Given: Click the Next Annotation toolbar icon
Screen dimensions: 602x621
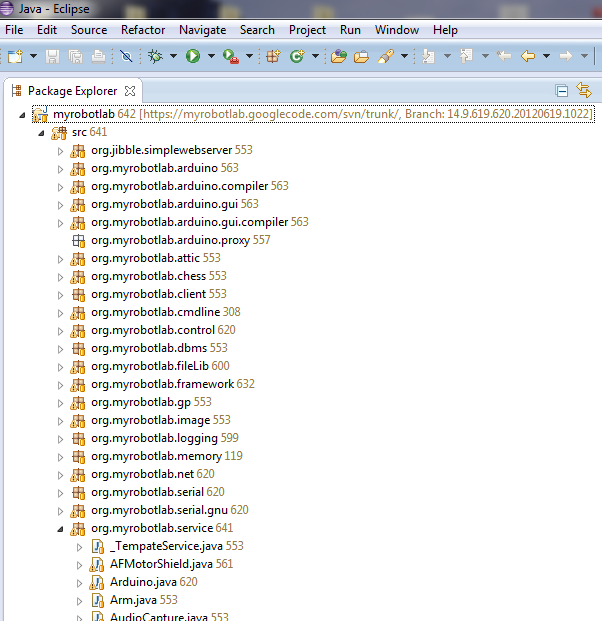Looking at the screenshot, I should (428, 56).
